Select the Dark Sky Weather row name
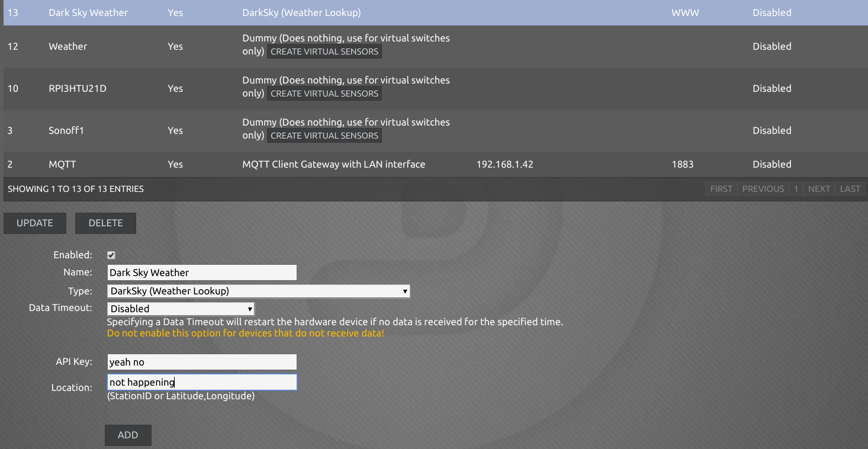This screenshot has width=868, height=449. coord(88,12)
